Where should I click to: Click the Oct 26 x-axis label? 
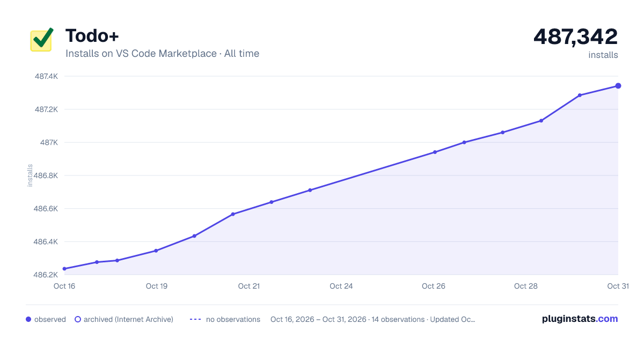[x=434, y=286]
